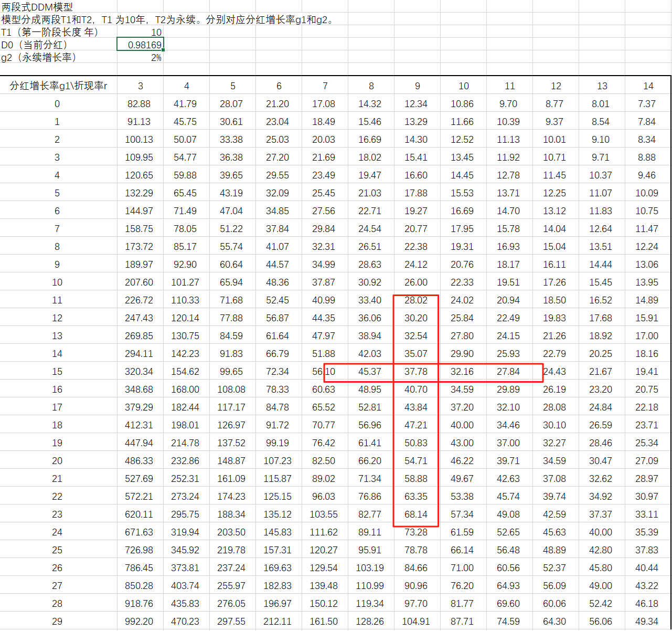672x631 pixels.
Task: Pick cell 107.23 at g1 20, r 6
Action: click(279, 460)
